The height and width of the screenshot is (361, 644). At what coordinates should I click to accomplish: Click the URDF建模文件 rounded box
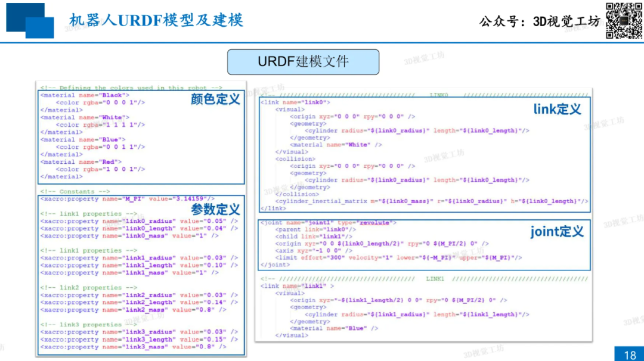tap(303, 62)
